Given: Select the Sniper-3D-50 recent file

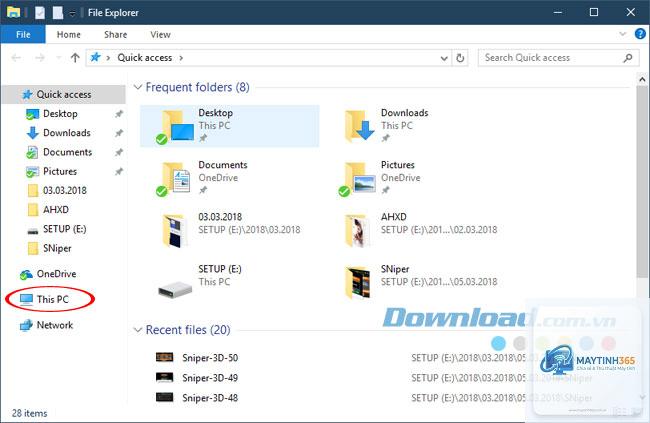Looking at the screenshot, I should tap(210, 358).
